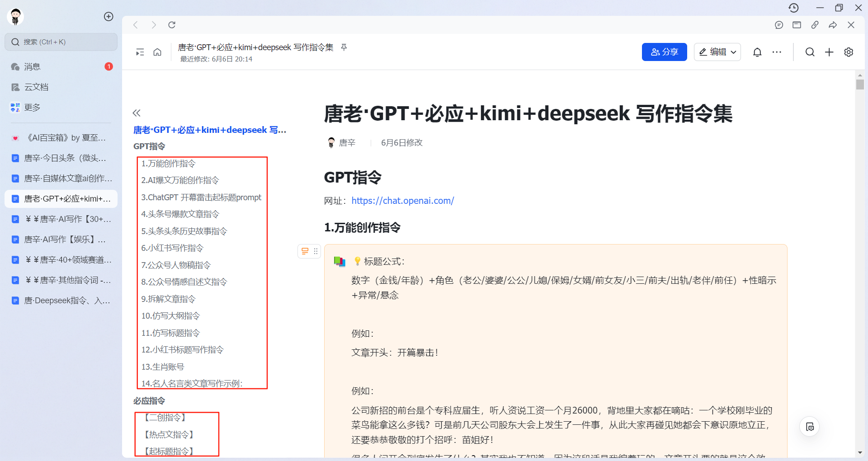Open ¥¥唐辛·40+领域赛道 document
Screen dimensions: 868x461
(x=61, y=260)
